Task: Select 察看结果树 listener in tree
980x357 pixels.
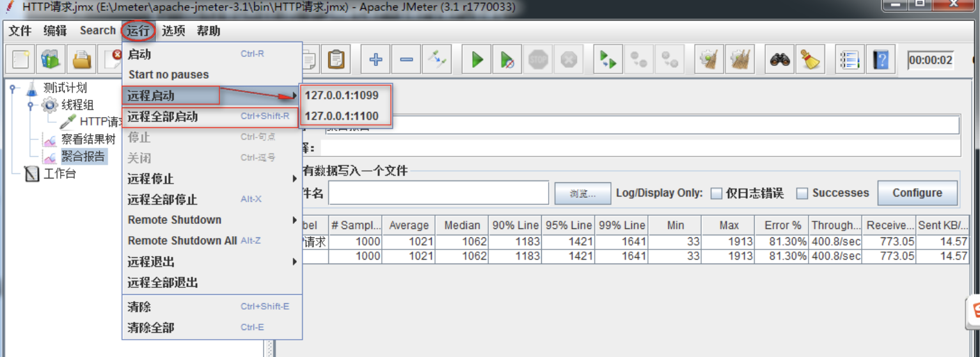Action: click(x=88, y=139)
